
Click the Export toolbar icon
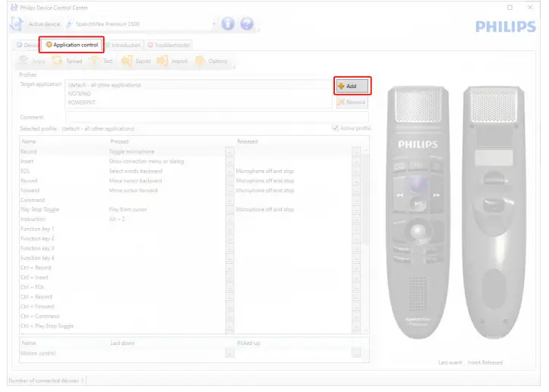[x=127, y=61]
